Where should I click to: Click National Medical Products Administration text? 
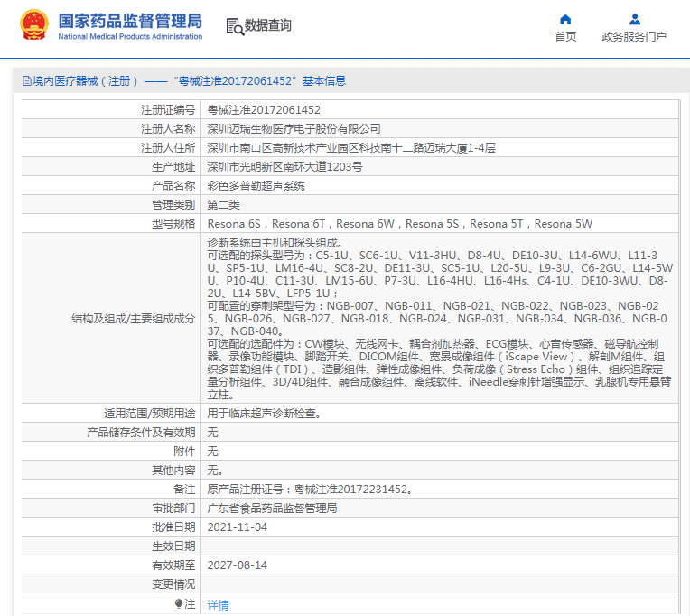[x=130, y=36]
